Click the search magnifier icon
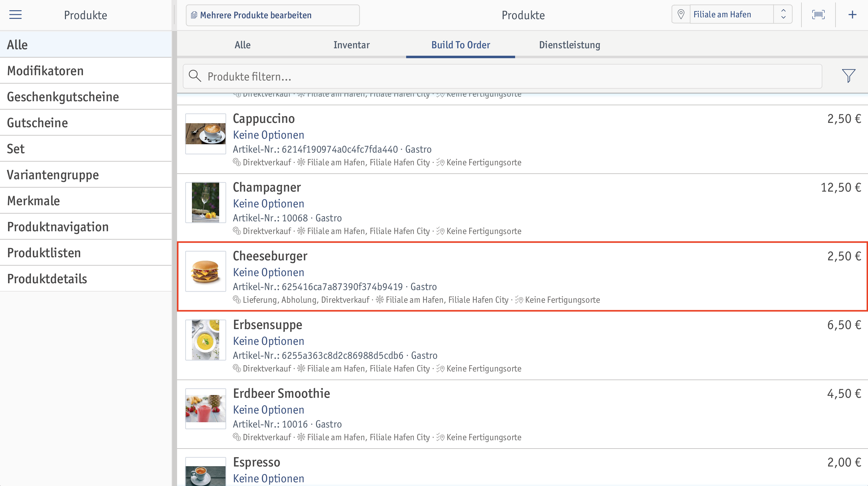Screen dimensions: 868x486 tap(195, 76)
